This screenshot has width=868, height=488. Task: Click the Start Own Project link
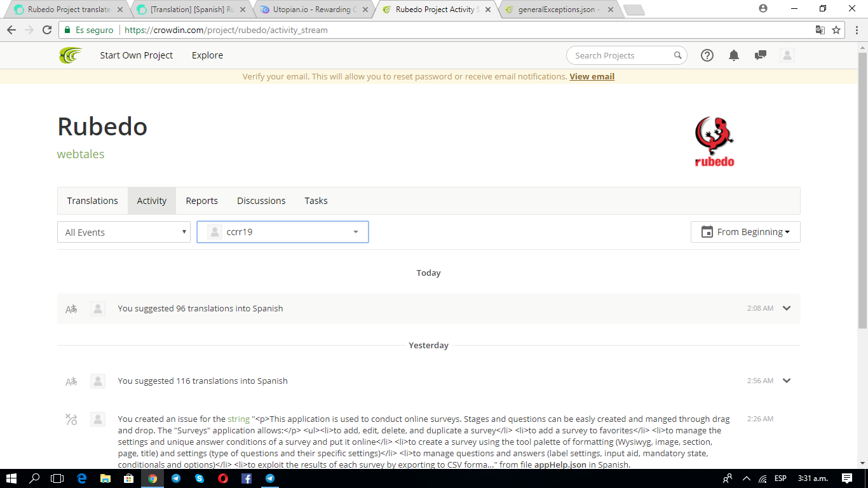tap(136, 55)
